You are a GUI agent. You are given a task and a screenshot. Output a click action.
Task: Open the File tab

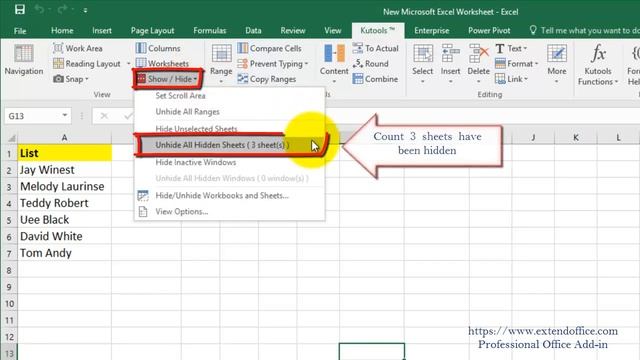(x=20, y=31)
